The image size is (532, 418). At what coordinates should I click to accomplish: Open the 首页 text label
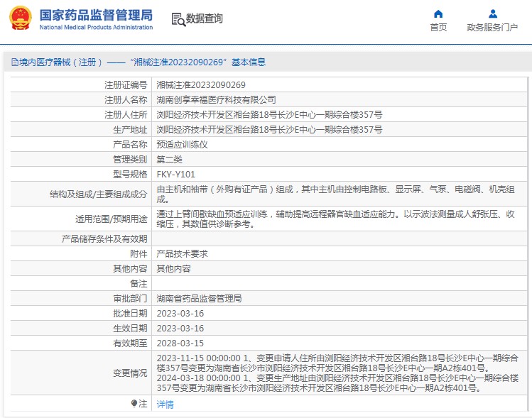click(x=438, y=28)
